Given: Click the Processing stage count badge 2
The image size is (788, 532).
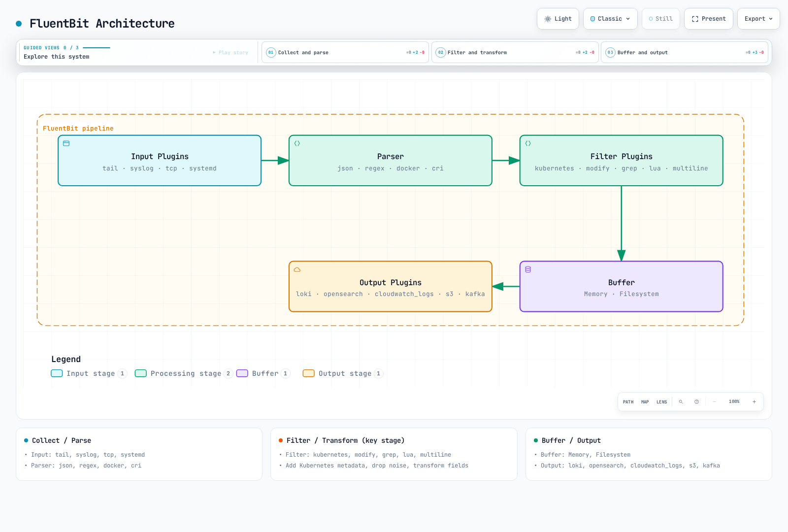Looking at the screenshot, I should click(228, 373).
